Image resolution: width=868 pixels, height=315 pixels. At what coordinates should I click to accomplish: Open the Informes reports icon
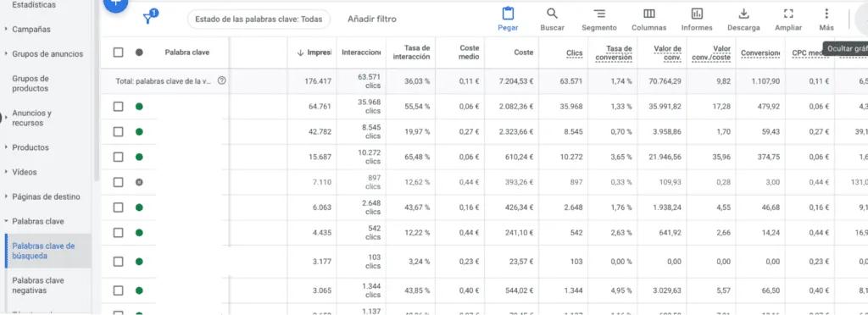click(x=697, y=14)
